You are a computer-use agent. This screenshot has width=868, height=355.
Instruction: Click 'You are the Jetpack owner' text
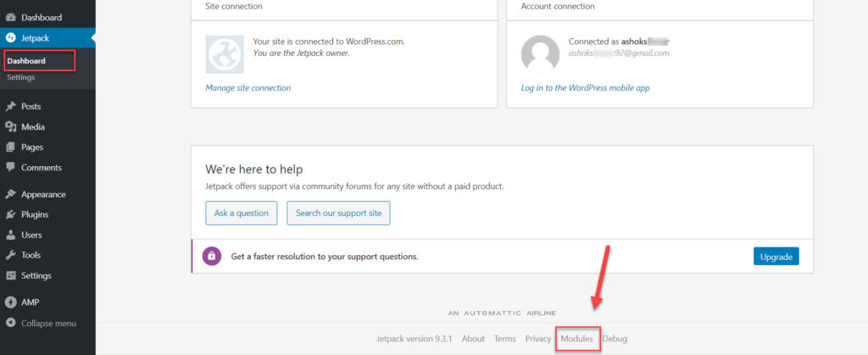coord(301,53)
